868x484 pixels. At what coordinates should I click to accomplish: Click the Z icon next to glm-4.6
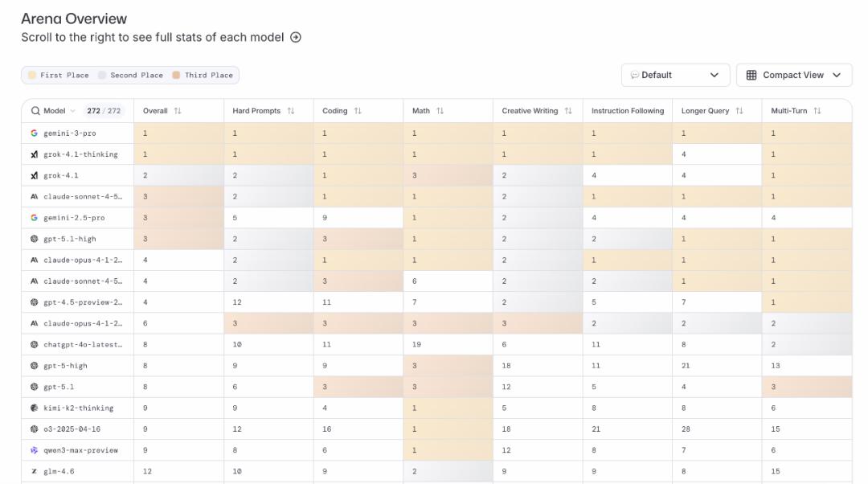click(x=34, y=472)
